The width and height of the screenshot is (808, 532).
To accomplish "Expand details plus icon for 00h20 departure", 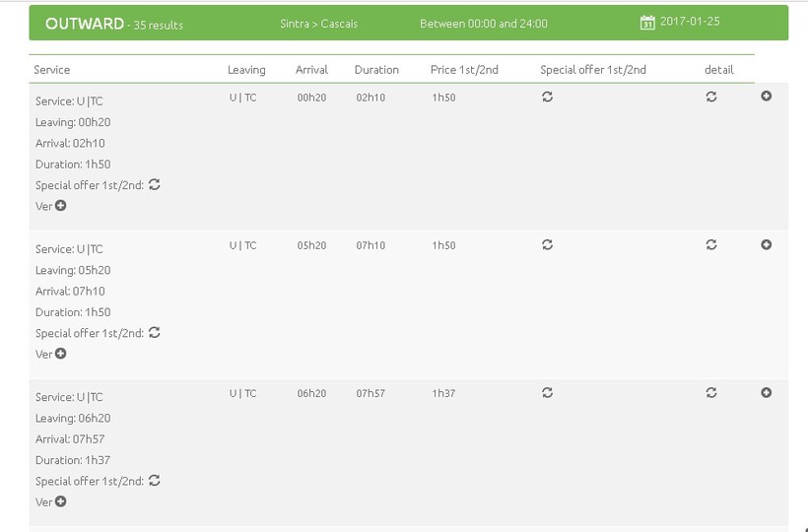I will click(x=767, y=96).
